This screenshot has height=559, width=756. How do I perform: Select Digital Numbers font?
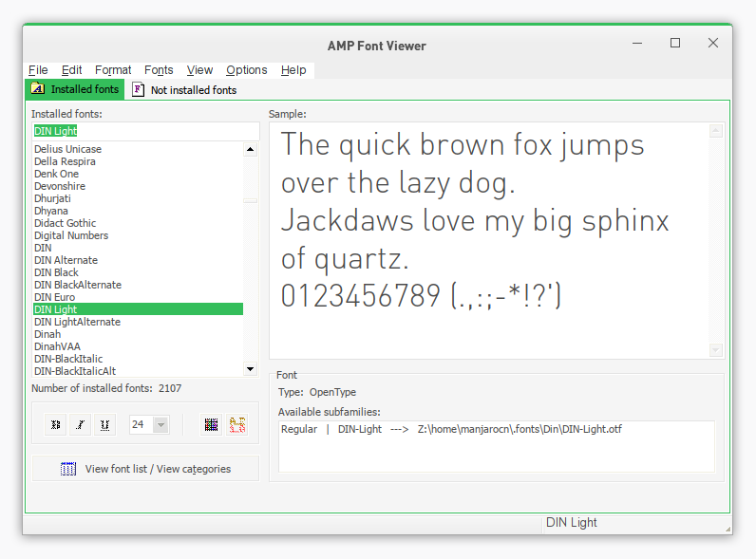(x=138, y=235)
